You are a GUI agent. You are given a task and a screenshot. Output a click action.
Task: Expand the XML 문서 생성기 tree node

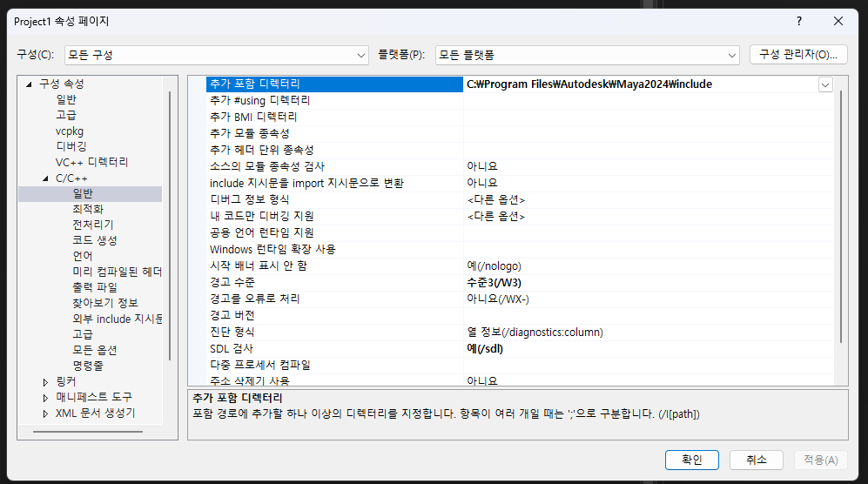click(45, 413)
